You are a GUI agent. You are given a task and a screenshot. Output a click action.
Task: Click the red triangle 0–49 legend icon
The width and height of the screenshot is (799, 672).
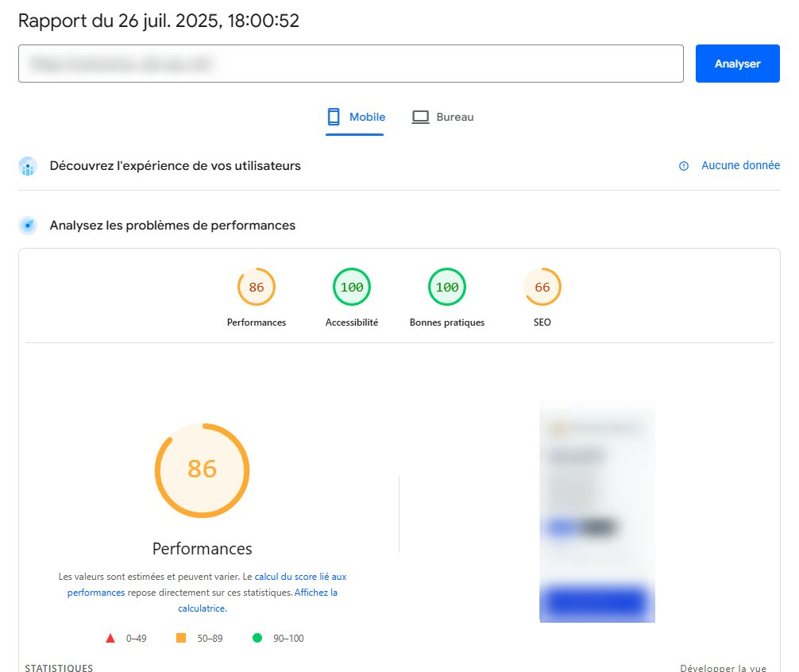[x=110, y=638]
